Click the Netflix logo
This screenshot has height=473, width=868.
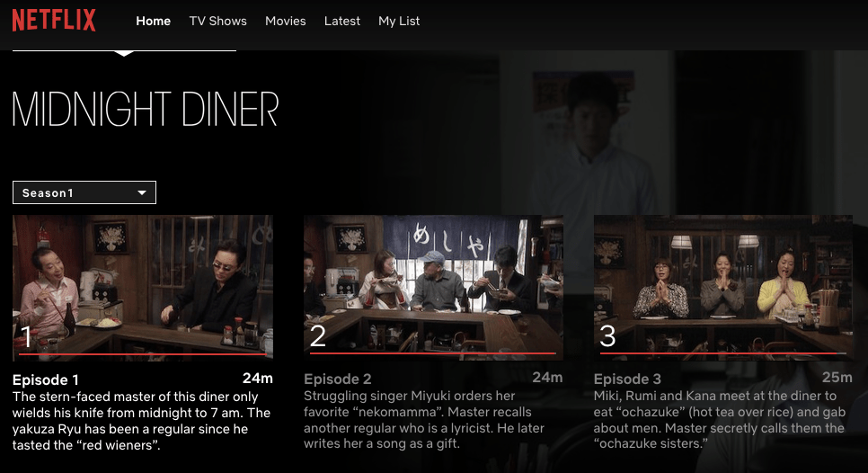54,21
